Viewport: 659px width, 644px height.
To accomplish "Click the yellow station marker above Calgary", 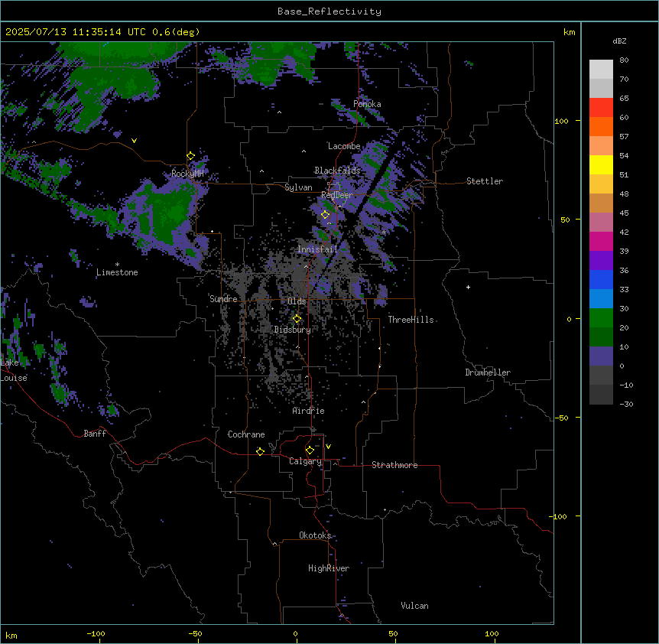I will click(x=310, y=450).
